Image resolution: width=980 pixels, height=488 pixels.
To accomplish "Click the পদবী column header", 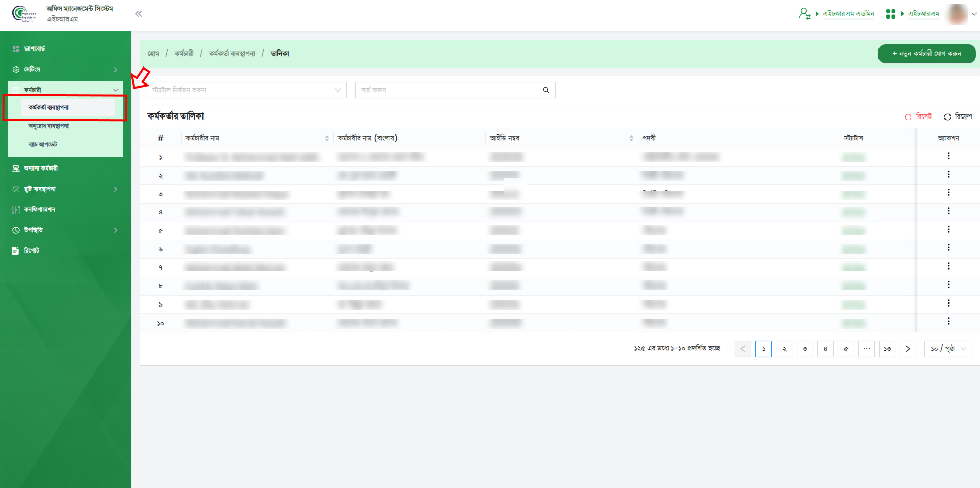I will (x=649, y=138).
